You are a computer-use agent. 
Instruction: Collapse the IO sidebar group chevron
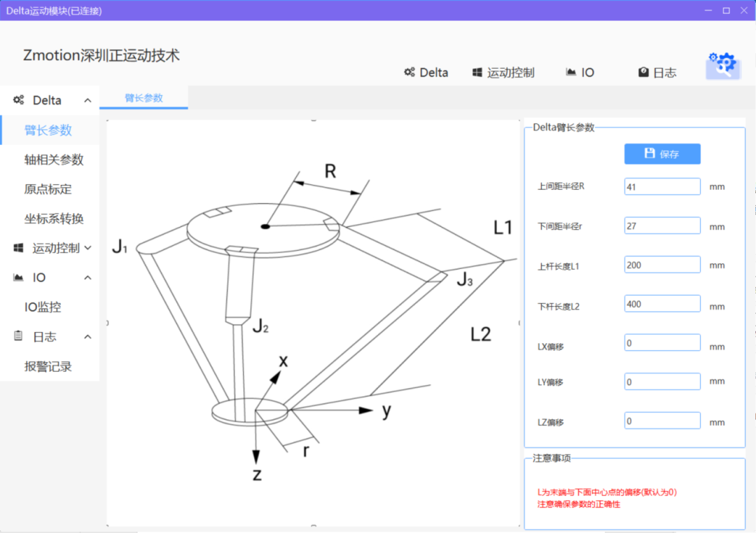[x=87, y=278]
